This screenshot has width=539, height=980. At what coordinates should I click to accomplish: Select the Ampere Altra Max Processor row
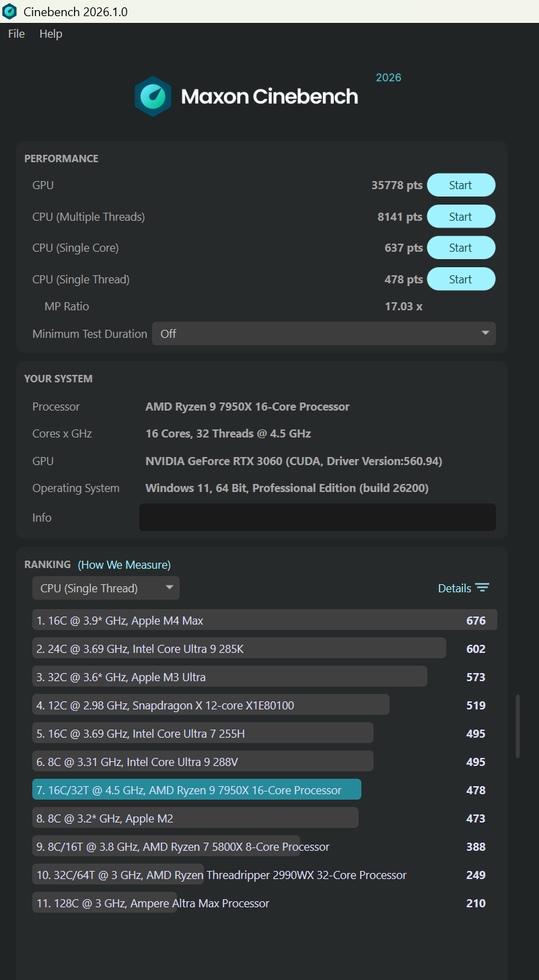click(x=264, y=903)
